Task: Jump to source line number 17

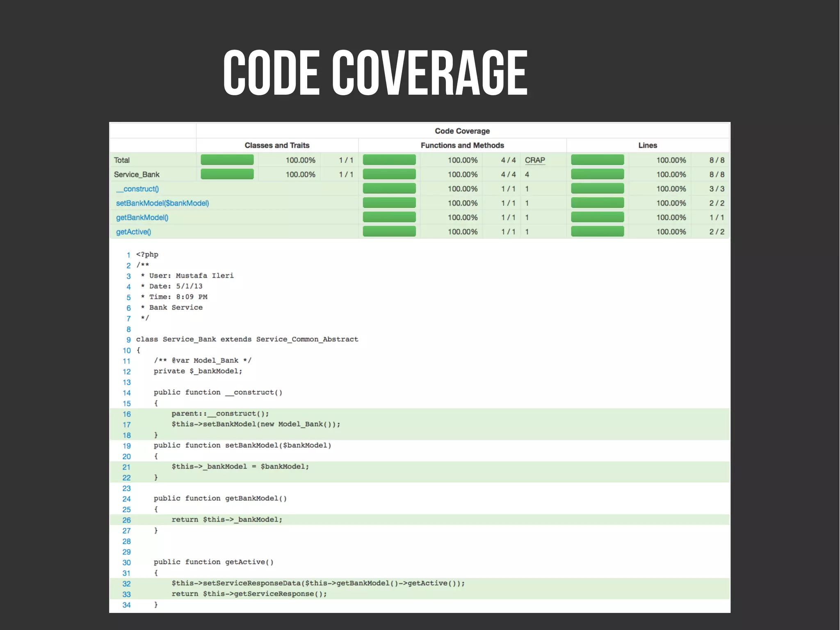Action: coord(127,425)
